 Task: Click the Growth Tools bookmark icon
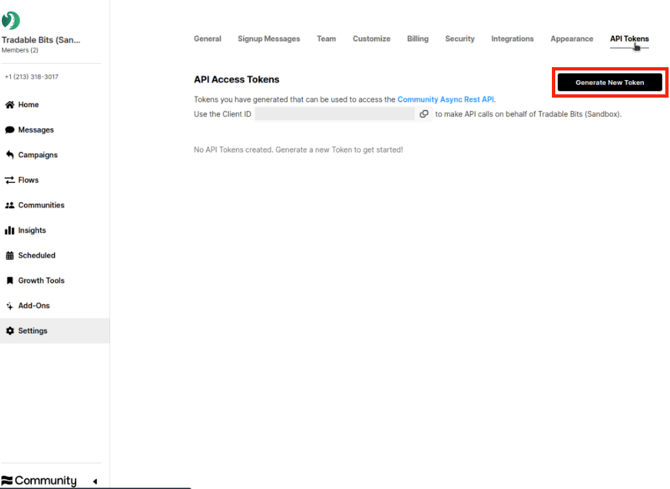coord(10,281)
